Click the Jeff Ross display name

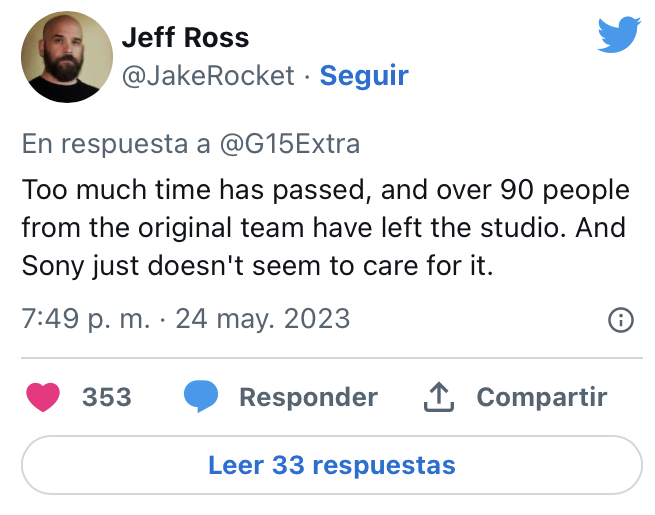tap(185, 38)
